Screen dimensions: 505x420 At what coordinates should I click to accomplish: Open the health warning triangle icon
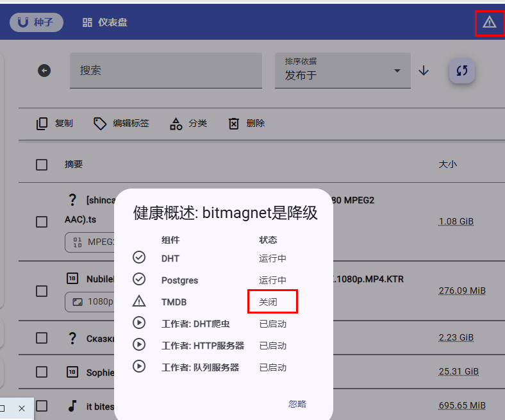click(489, 22)
